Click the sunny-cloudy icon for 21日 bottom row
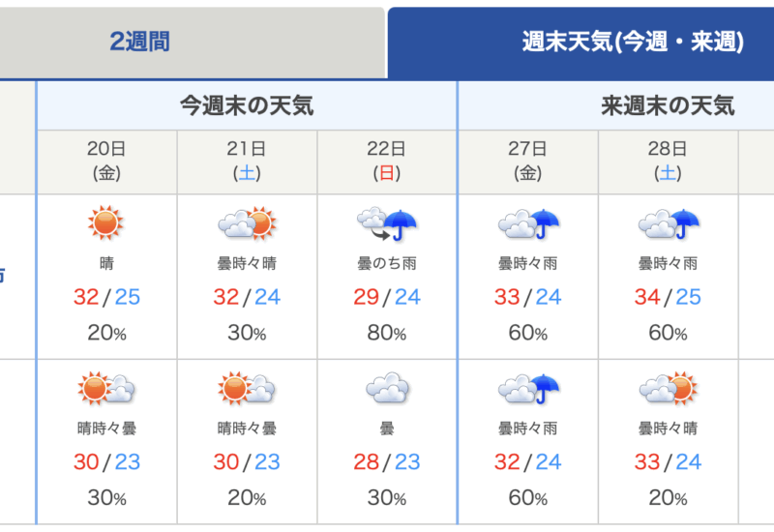Viewport: 774px width, 532px height. [x=247, y=389]
